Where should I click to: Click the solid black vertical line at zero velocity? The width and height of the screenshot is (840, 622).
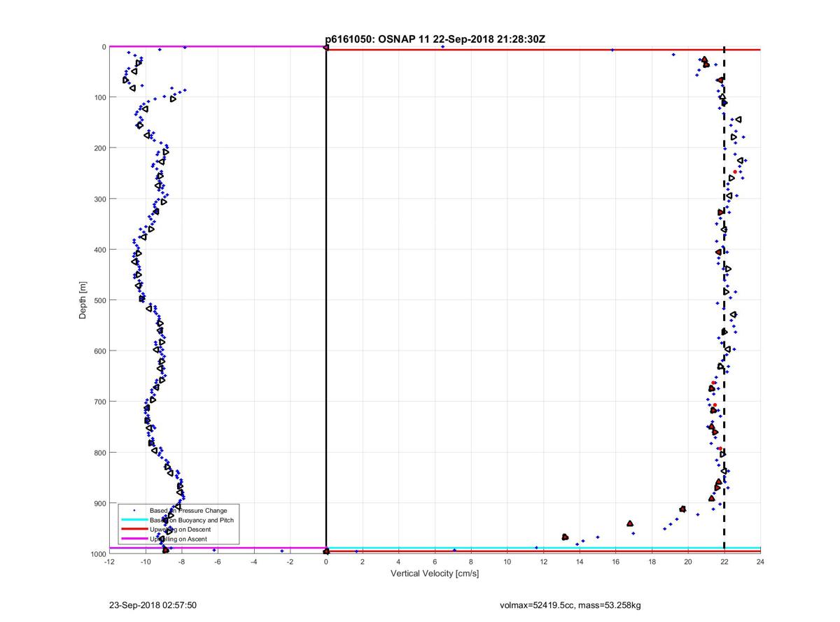coord(326,301)
